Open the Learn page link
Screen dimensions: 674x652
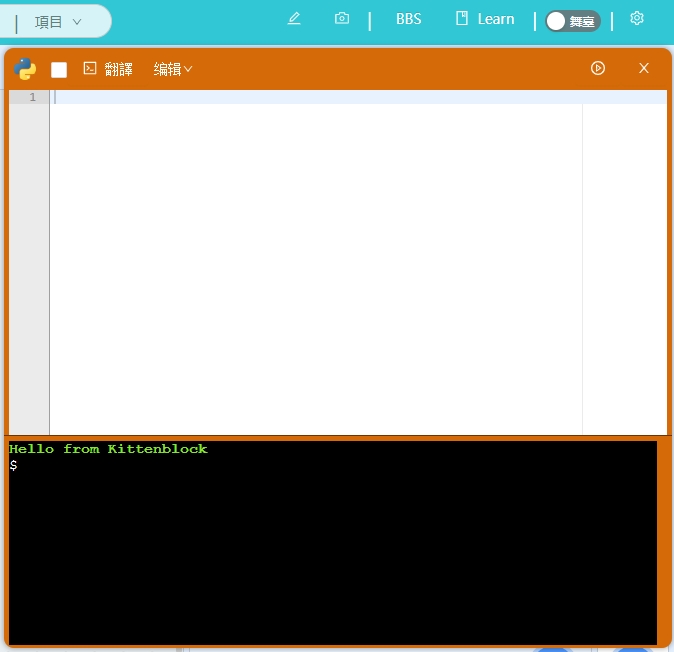coord(496,19)
